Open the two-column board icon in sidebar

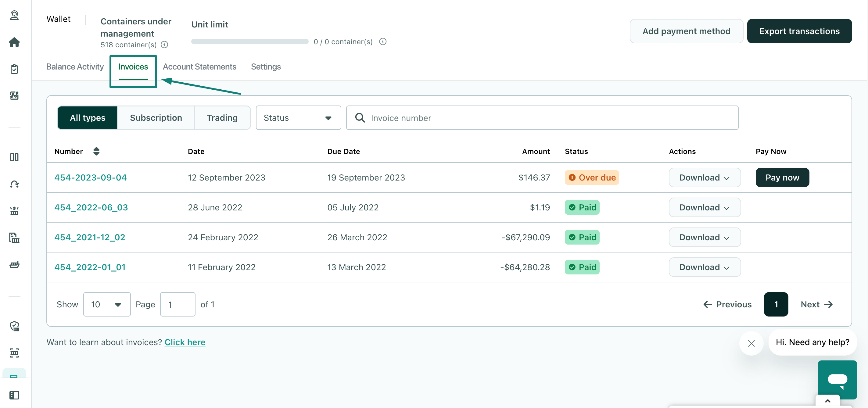[x=14, y=157]
